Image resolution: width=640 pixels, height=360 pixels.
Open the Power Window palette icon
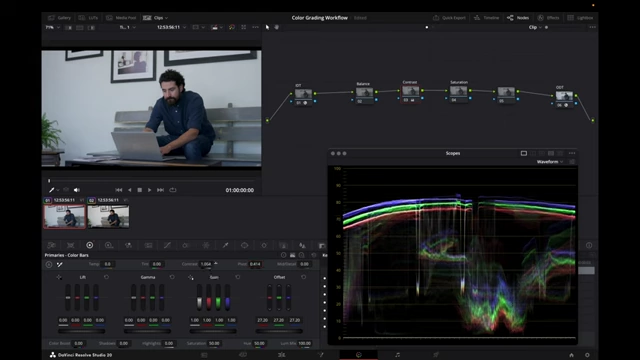coord(244,245)
